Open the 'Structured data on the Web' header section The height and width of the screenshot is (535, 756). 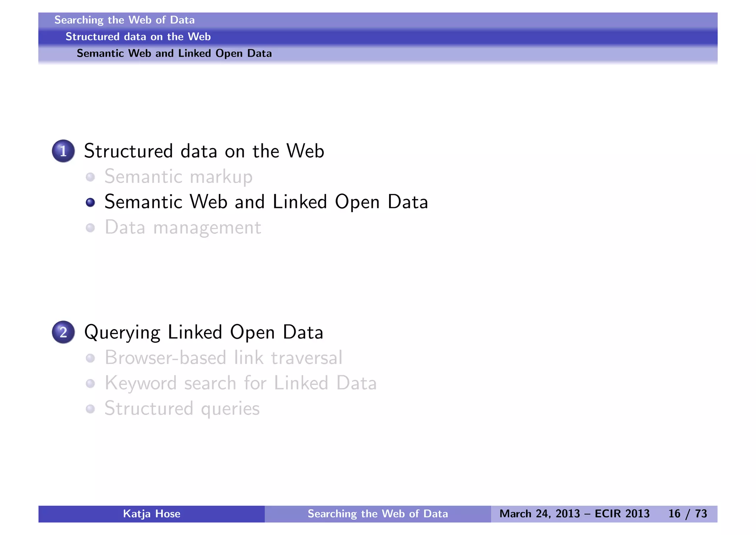click(x=138, y=37)
